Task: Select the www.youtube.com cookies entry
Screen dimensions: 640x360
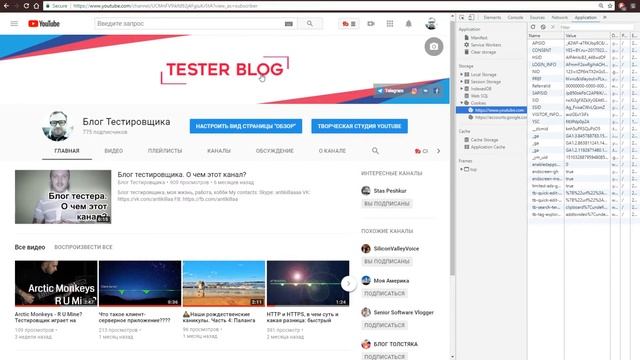Action: 491,110
